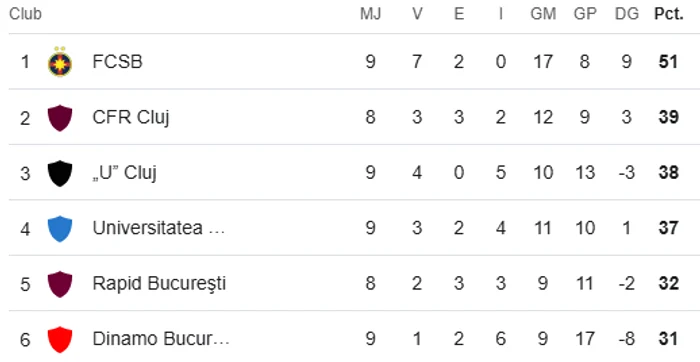
Task: Click the DG column header
Action: coord(627,14)
